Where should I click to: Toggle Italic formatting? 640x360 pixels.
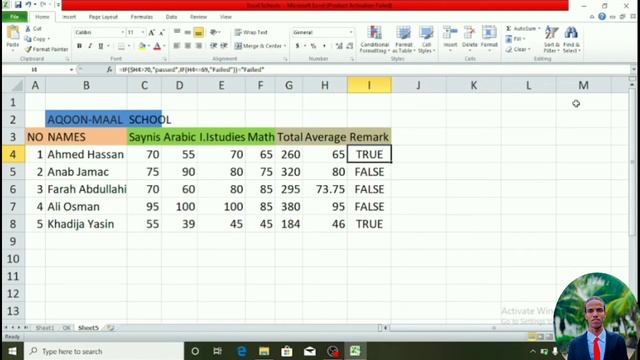pyautogui.click(x=90, y=46)
